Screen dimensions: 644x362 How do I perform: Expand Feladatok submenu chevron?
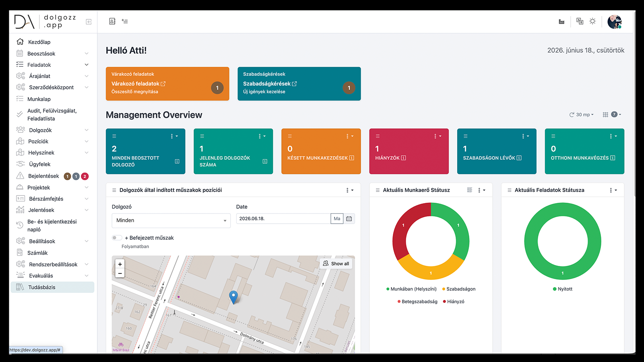click(87, 65)
